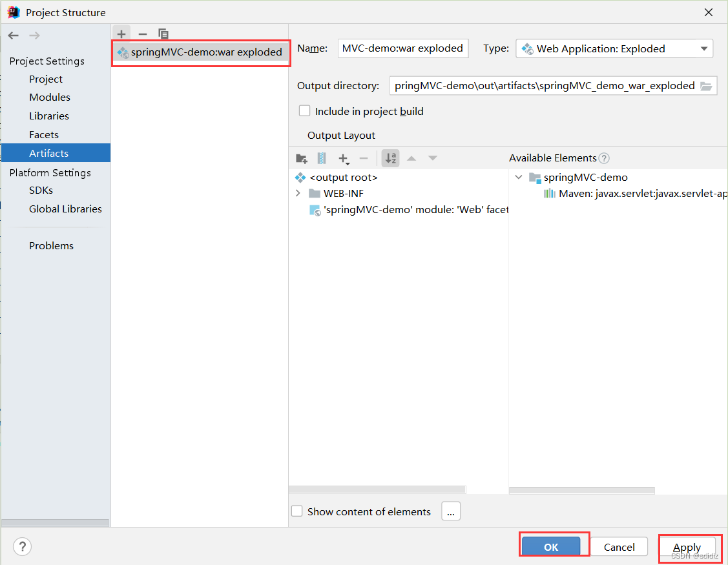This screenshot has height=565, width=728.
Task: Click the forward navigation arrow
Action: pos(34,36)
